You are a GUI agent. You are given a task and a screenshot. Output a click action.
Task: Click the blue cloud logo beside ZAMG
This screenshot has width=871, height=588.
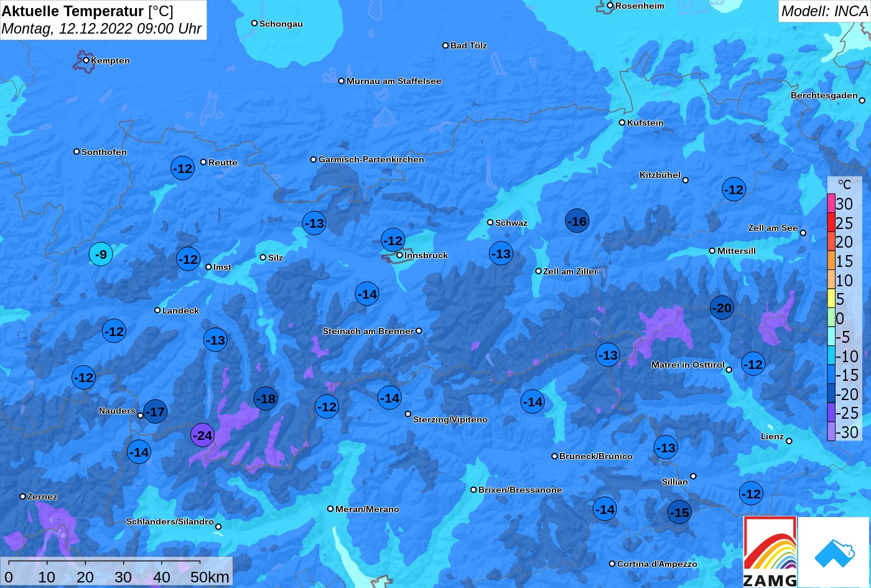(834, 552)
